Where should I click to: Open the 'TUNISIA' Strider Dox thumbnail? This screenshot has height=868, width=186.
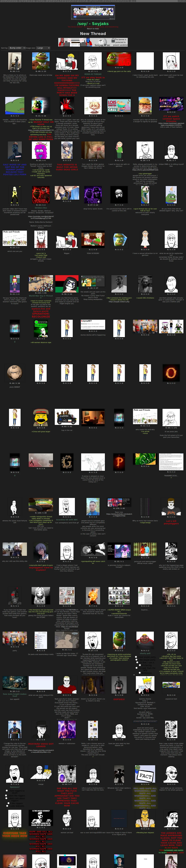pyautogui.click(x=41, y=195)
